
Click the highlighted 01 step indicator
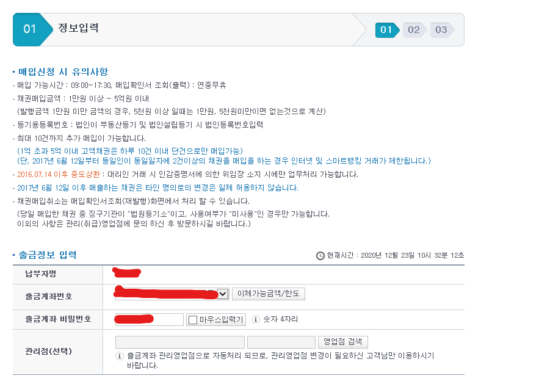pos(385,29)
